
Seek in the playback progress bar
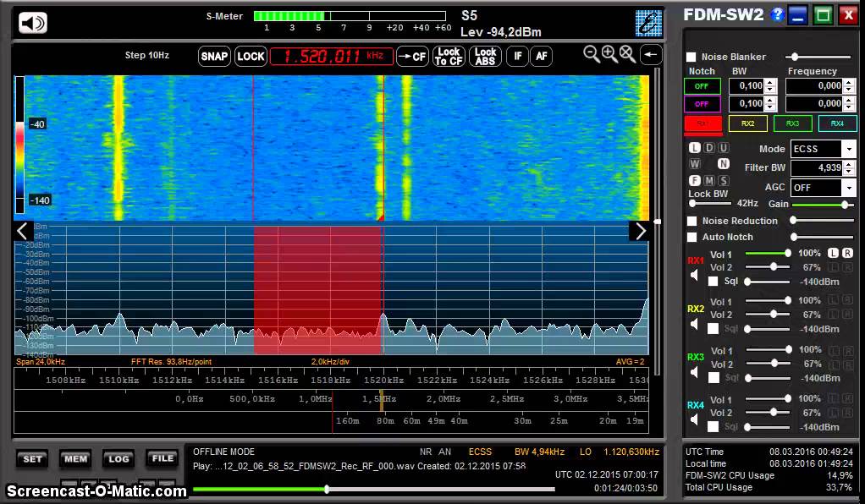point(373,489)
